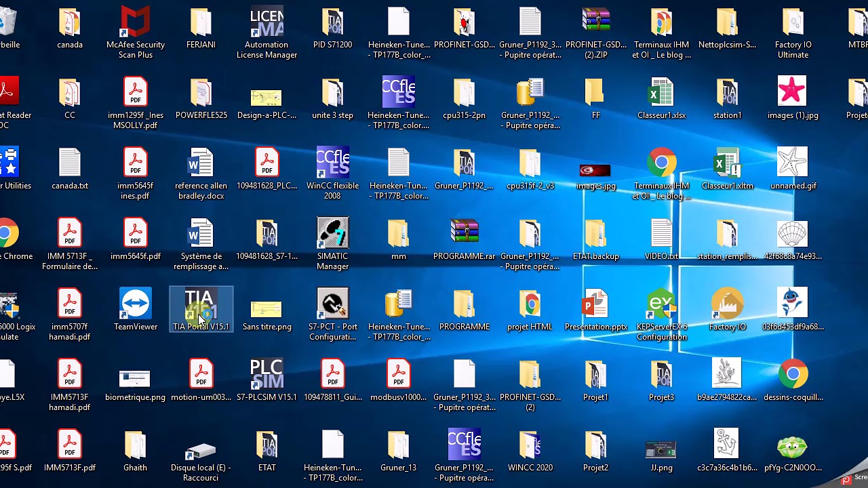The width and height of the screenshot is (868, 488).
Task: Open imm5645f ines.pdf
Action: point(136,173)
